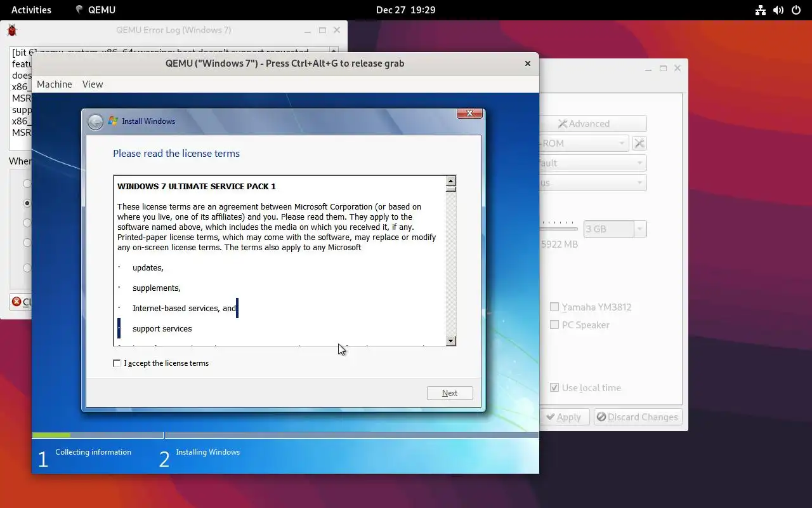
Task: Open Activities overview
Action: [31, 10]
